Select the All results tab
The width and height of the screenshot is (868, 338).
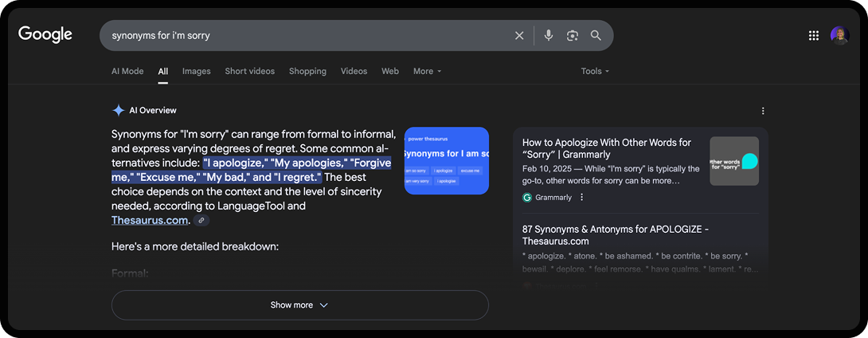(x=162, y=71)
